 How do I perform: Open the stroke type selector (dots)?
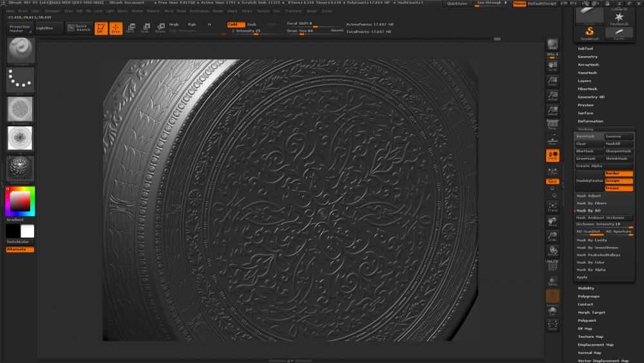tap(21, 80)
